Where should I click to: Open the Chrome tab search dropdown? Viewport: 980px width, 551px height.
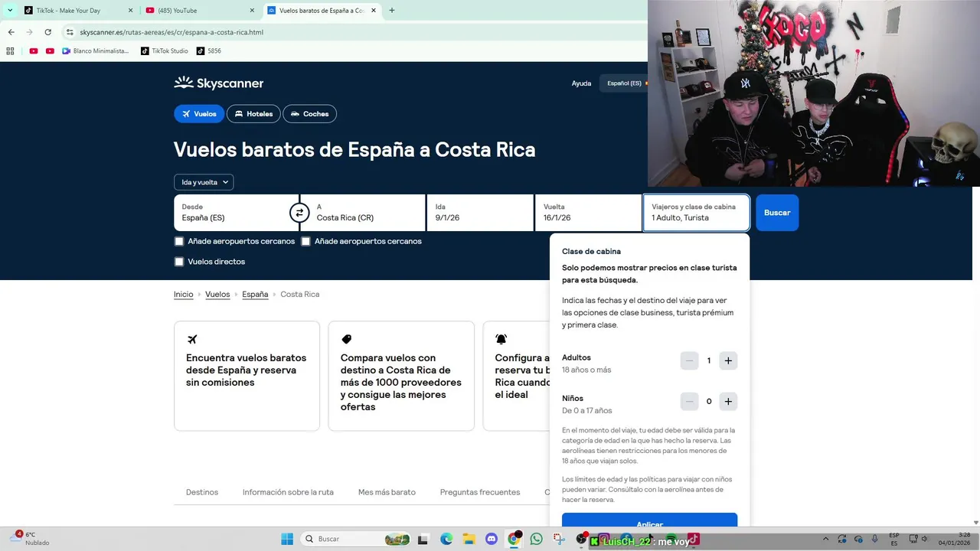coord(9,10)
